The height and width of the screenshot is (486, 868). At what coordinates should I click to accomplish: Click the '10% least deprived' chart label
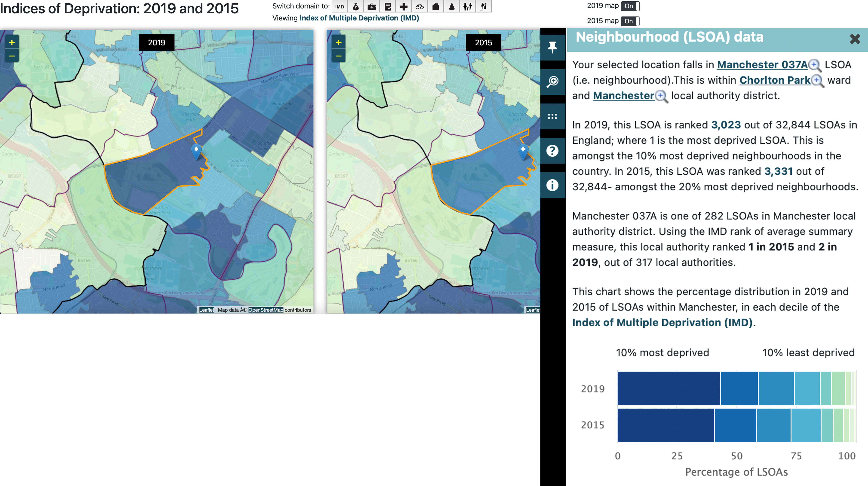(808, 353)
